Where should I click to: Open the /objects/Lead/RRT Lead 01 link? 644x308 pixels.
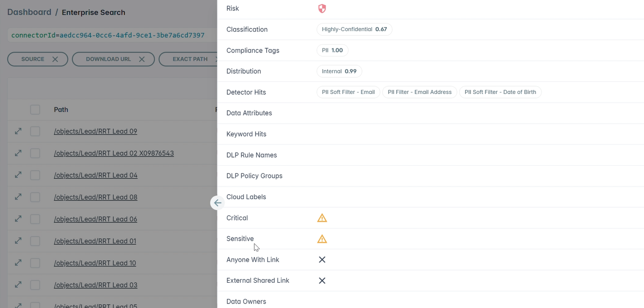click(95, 241)
